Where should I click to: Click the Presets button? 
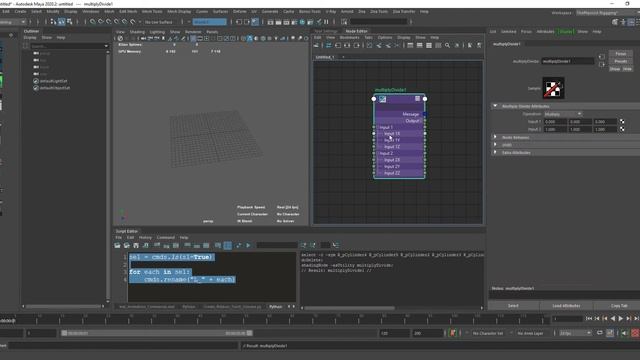pos(620,61)
